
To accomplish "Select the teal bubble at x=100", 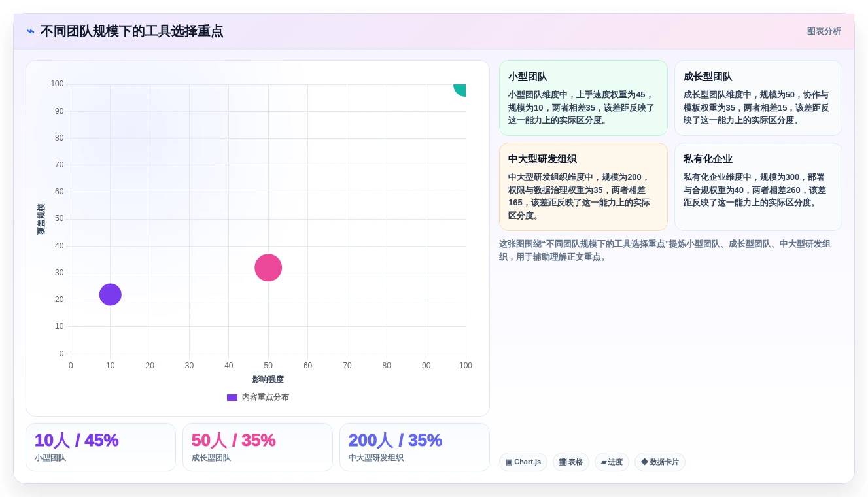I will pyautogui.click(x=460, y=89).
